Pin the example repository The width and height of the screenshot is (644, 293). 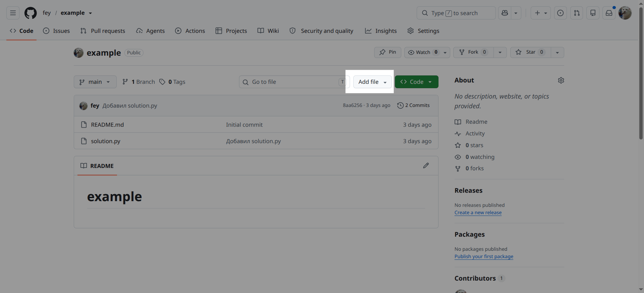click(x=388, y=52)
